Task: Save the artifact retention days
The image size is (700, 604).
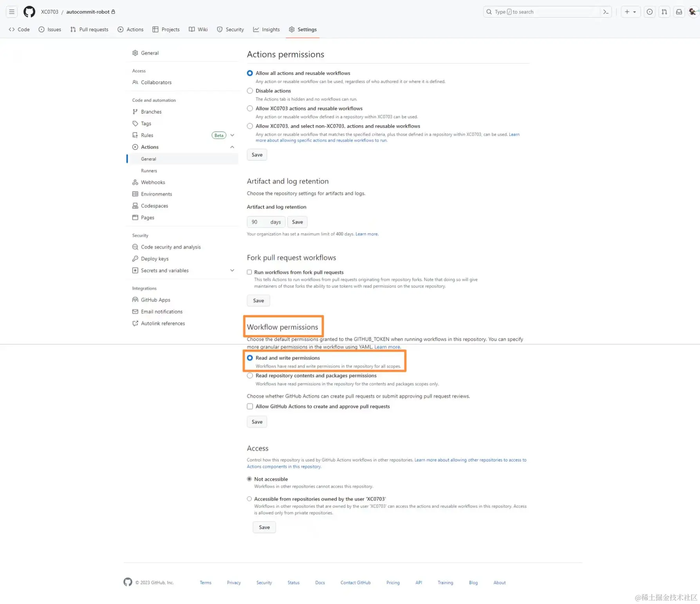Action: pyautogui.click(x=298, y=222)
